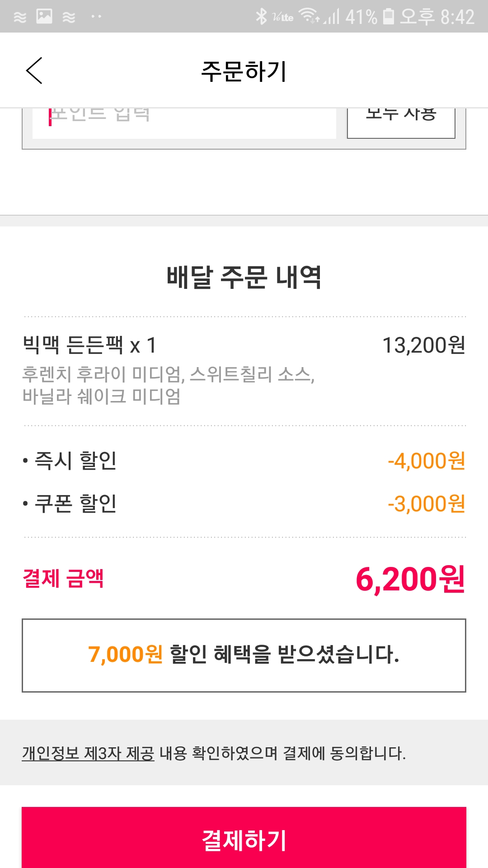Tap the Bluetooth status icon

coord(261,16)
